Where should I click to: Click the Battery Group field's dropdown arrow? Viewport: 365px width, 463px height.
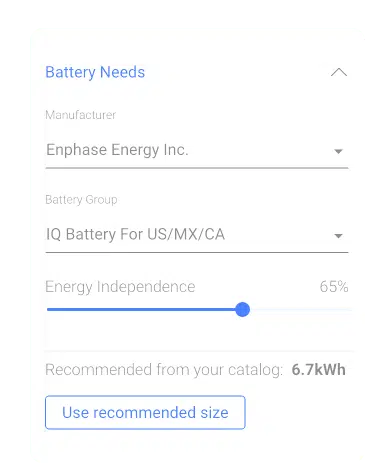click(338, 236)
